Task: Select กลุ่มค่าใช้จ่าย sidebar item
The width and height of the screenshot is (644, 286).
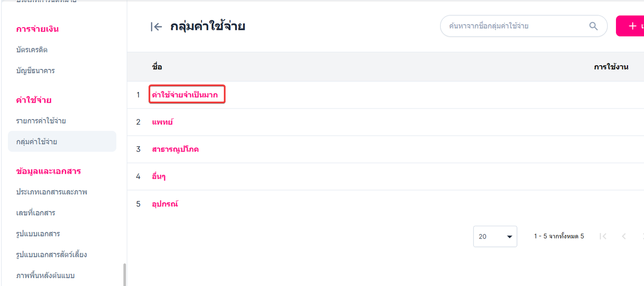Action: 37,142
